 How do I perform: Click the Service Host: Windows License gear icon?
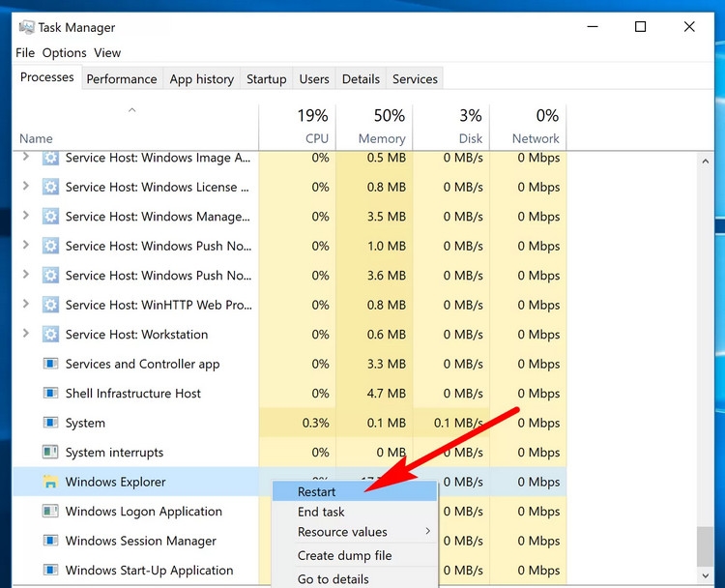[50, 187]
